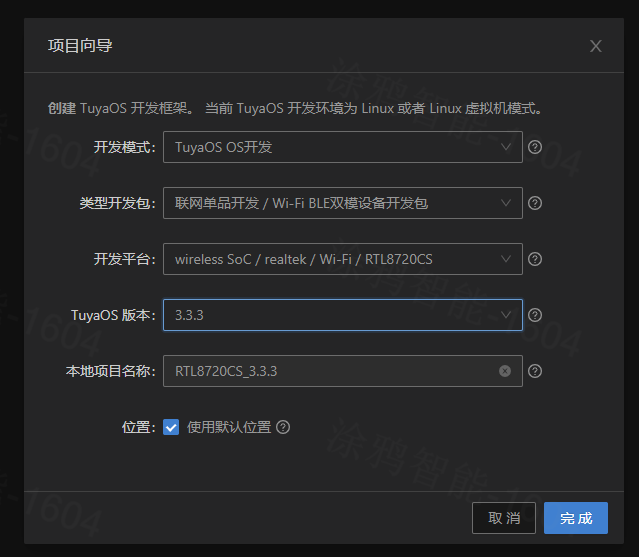
Task: Click help icon beside 使用默认位置
Action: (283, 427)
